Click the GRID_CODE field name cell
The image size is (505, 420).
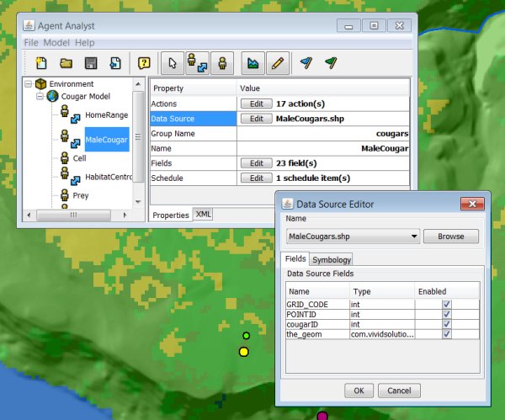(x=317, y=305)
